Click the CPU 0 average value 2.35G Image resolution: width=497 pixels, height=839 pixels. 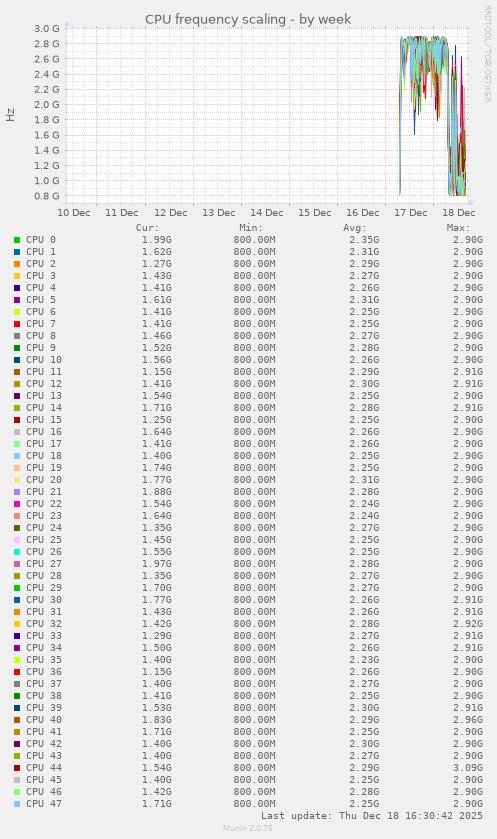pos(364,240)
